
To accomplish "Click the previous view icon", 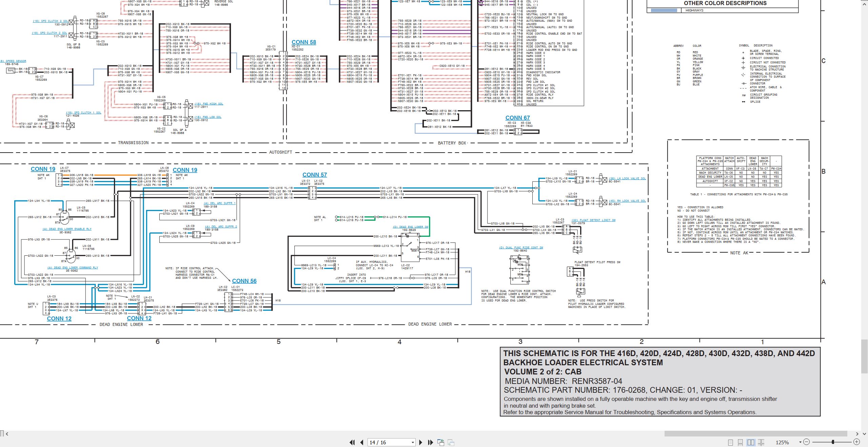I will click(x=441, y=442).
